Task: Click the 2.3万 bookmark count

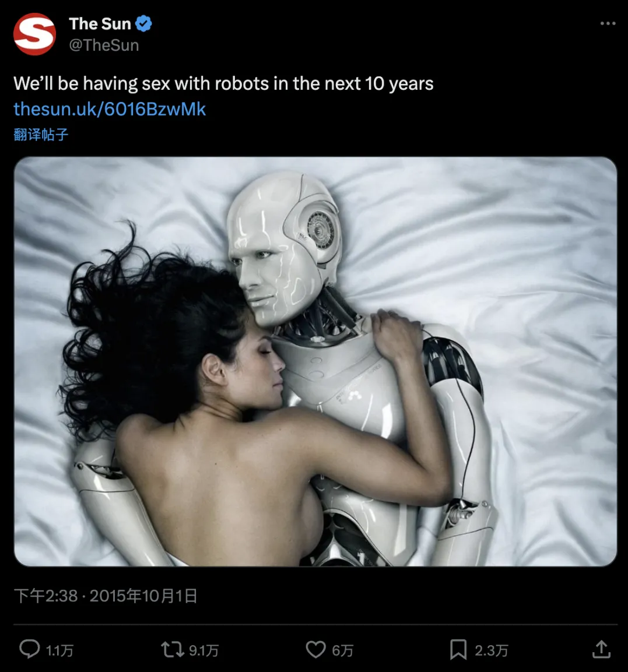Action: coord(491,650)
